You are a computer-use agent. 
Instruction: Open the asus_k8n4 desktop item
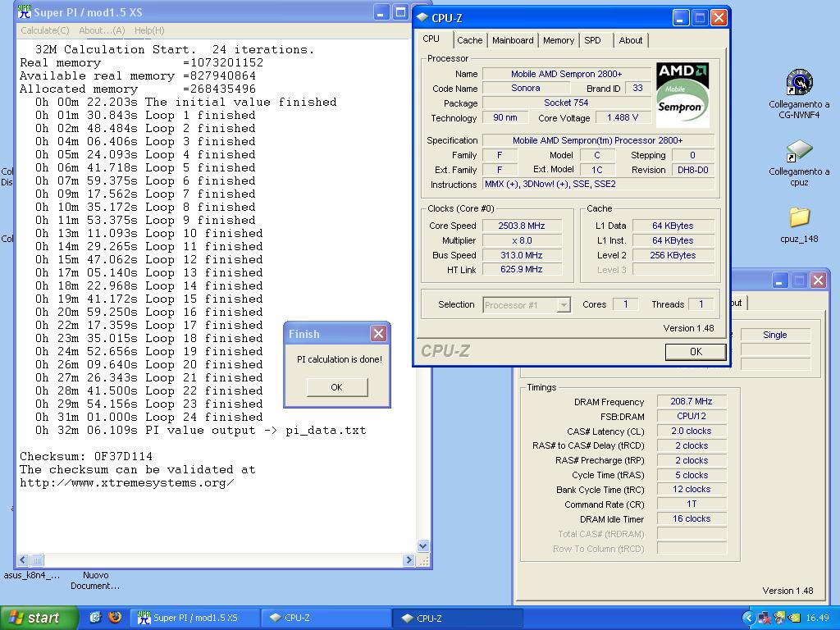coord(32,575)
